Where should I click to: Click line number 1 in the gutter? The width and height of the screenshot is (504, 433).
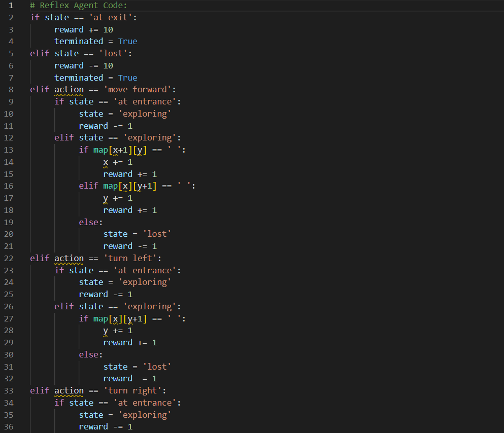(11, 5)
